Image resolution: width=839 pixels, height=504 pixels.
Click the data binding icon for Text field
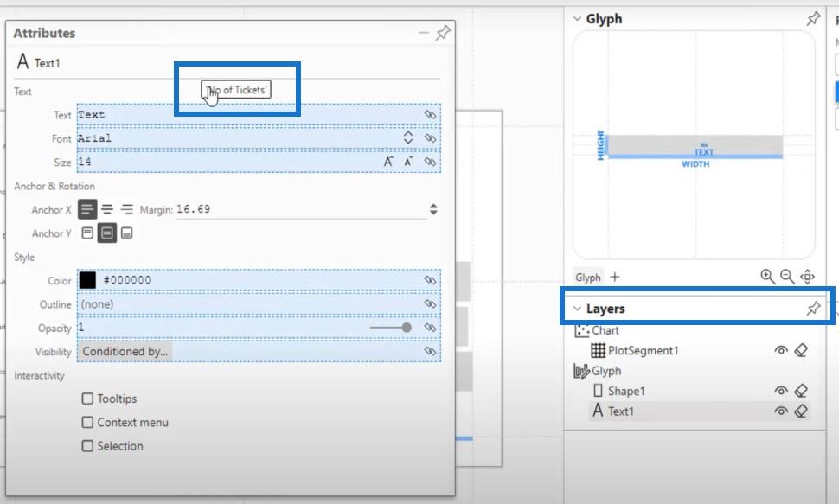pos(430,114)
